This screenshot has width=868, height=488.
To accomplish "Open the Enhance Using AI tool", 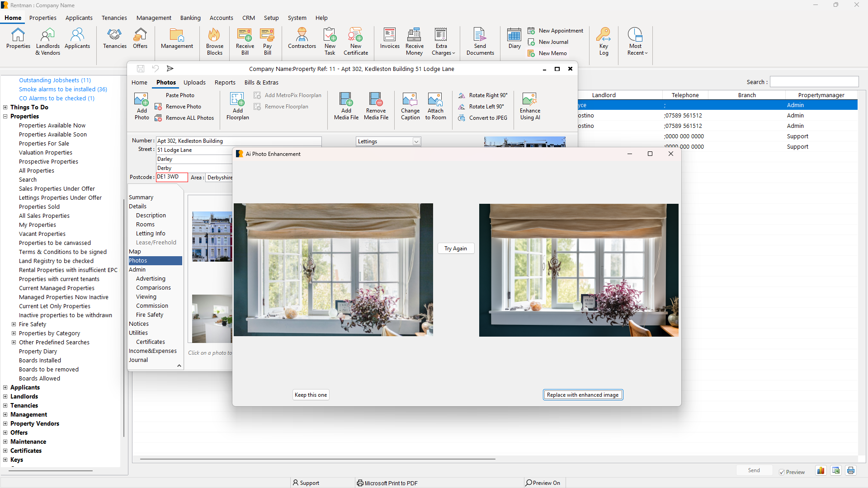I will coord(530,106).
